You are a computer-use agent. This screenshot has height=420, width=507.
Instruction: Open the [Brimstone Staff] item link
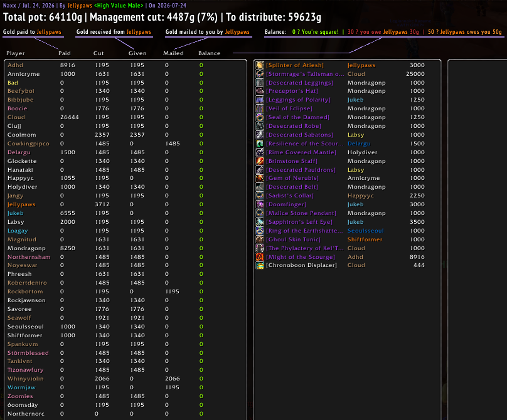pyautogui.click(x=292, y=161)
